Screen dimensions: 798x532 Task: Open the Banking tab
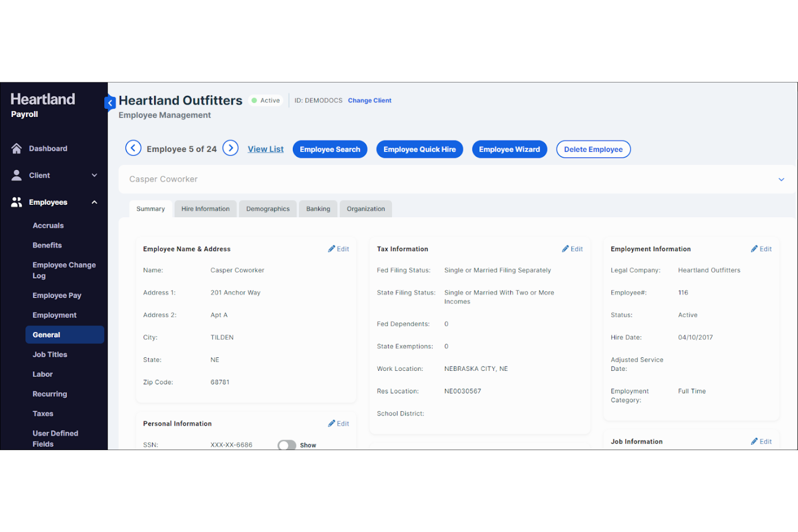coord(318,209)
